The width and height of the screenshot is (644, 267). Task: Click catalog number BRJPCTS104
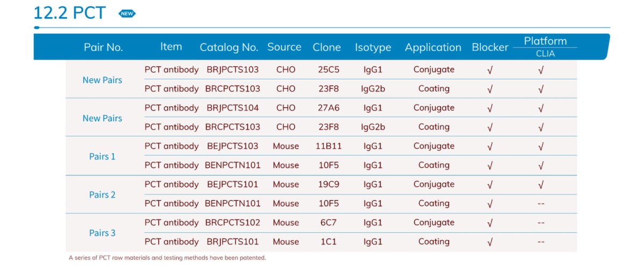pos(232,108)
